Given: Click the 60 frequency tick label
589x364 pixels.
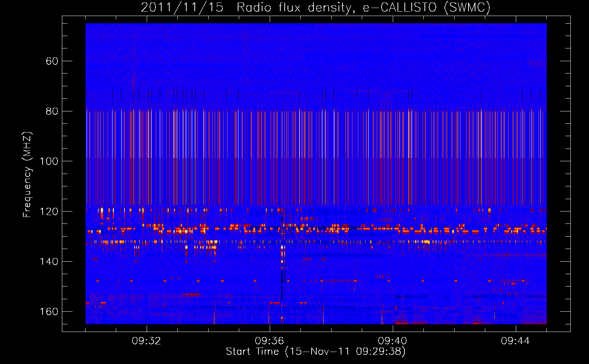Looking at the screenshot, I should point(52,61).
